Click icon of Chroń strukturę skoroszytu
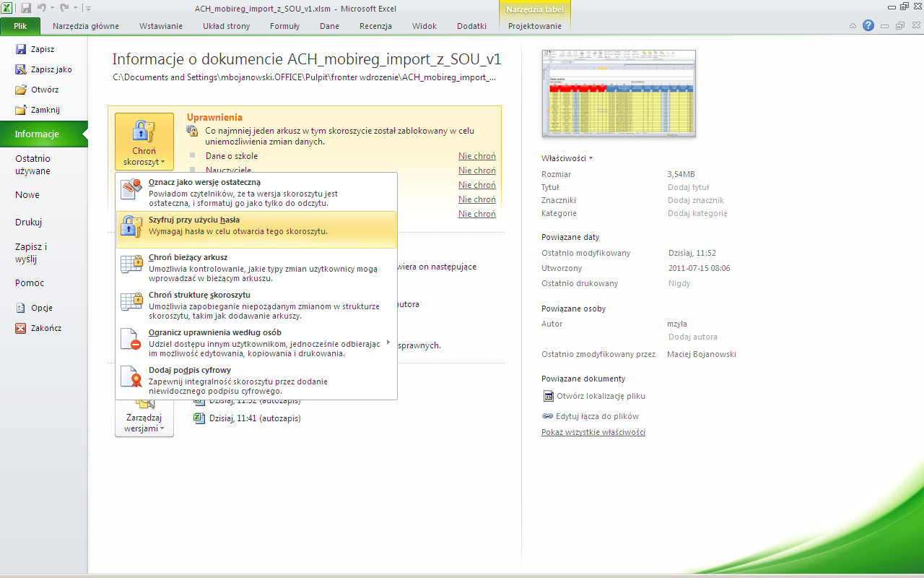Viewport: 924px width, 578px height. pos(131,301)
